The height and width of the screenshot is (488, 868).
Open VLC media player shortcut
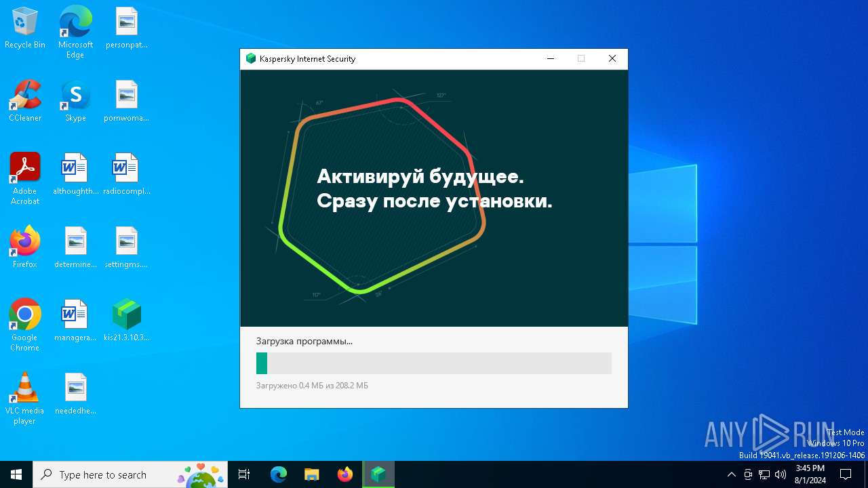click(x=25, y=399)
